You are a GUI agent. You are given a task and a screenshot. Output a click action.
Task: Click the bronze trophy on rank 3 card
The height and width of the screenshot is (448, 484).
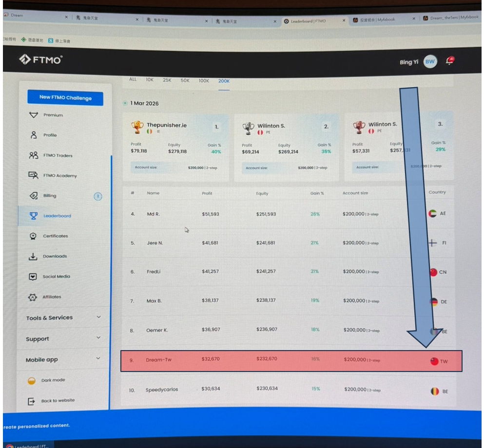(359, 127)
